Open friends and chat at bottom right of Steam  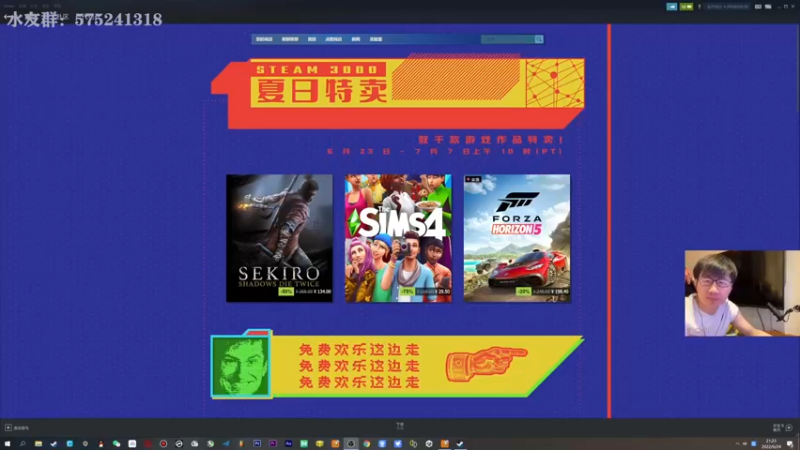coord(783,428)
